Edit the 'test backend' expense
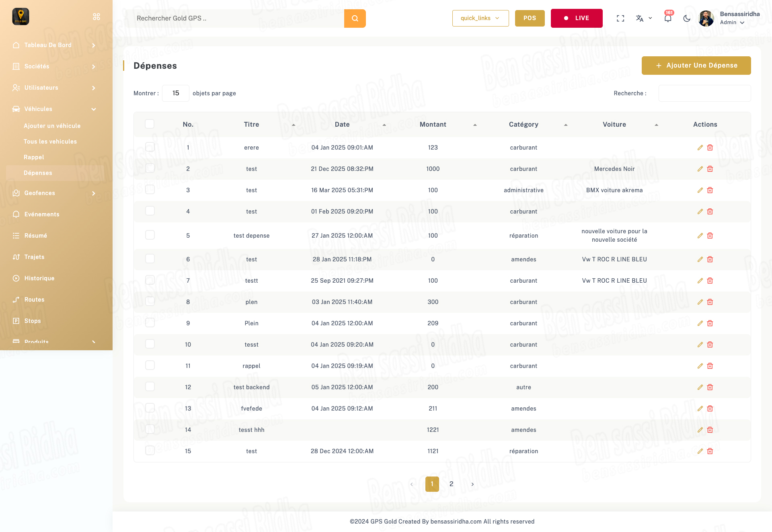772x532 pixels. [700, 387]
